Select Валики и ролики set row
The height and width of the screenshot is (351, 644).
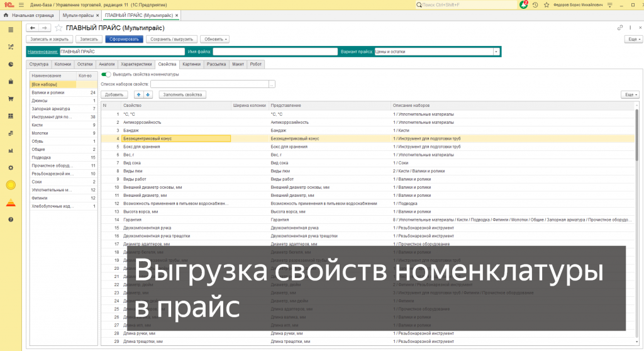[64, 92]
